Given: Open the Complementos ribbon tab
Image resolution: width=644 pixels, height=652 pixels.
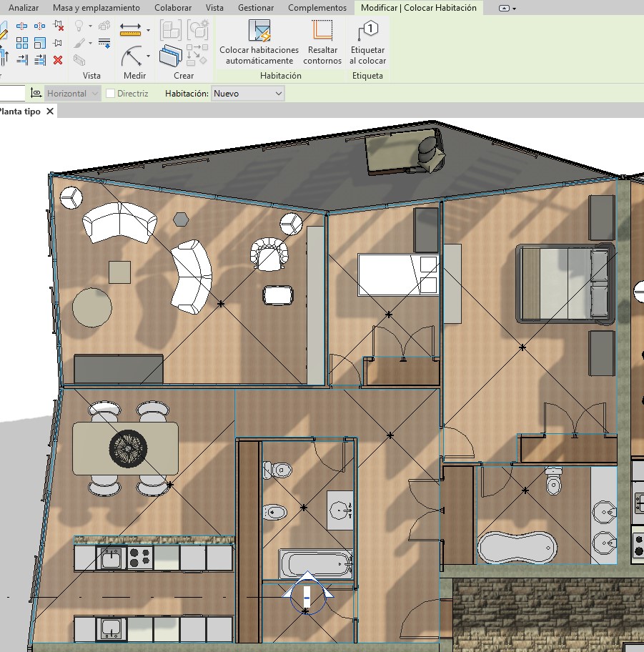Looking at the screenshot, I should point(317,8).
